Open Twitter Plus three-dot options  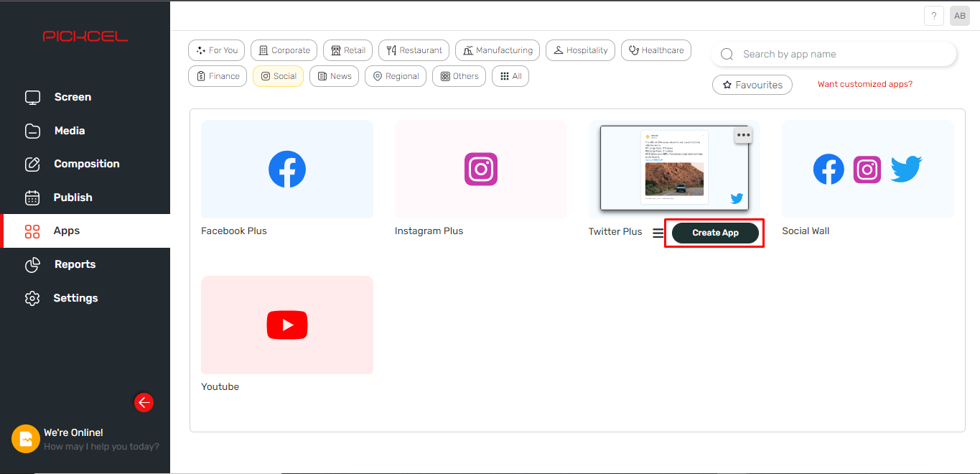coord(743,135)
